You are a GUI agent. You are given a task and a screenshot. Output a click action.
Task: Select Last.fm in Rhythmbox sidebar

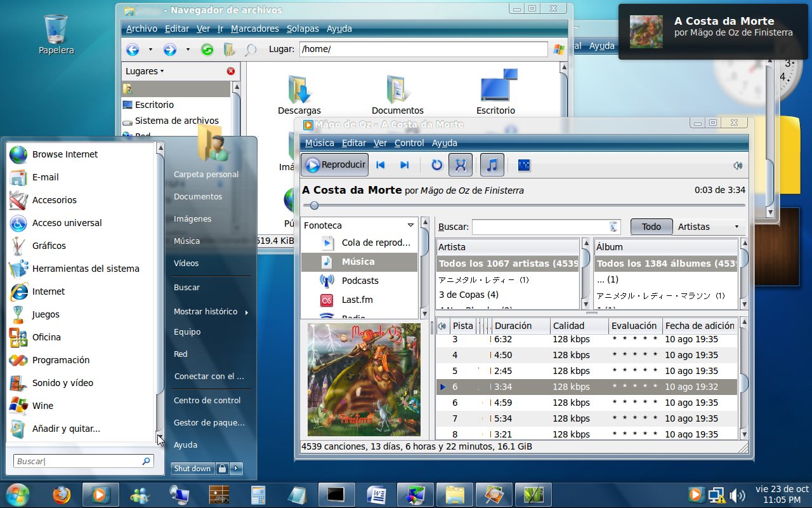[x=360, y=300]
